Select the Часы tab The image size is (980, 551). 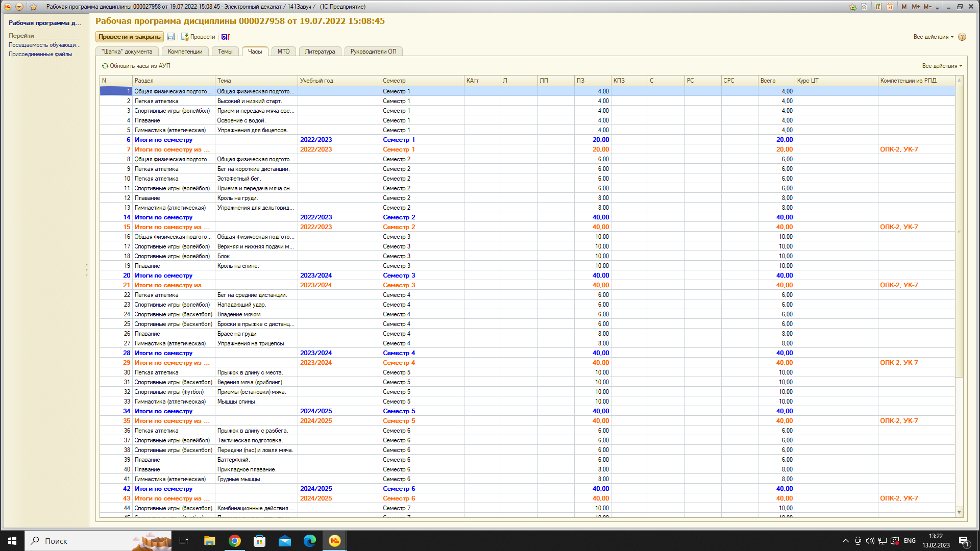coord(255,52)
